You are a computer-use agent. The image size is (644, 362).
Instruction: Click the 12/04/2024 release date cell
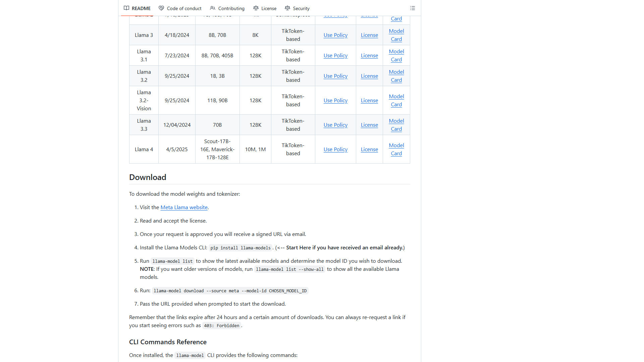177,125
